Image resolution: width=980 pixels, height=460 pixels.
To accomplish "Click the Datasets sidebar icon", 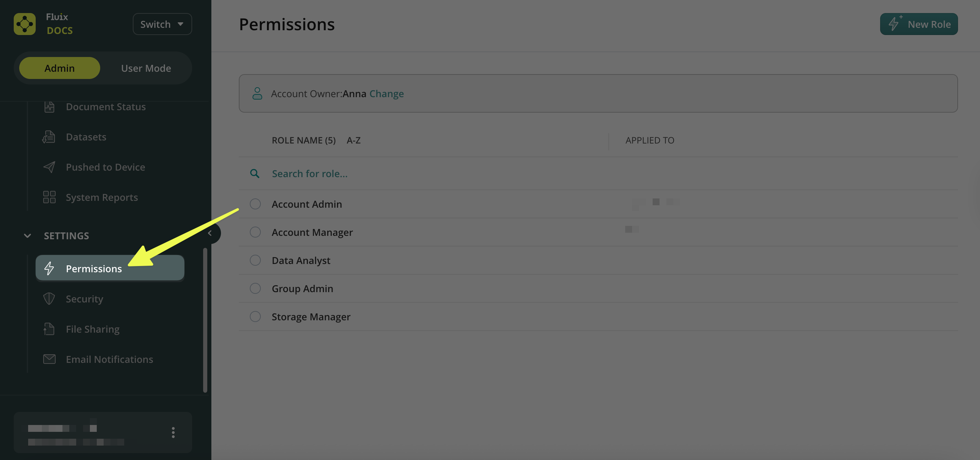I will [x=49, y=137].
